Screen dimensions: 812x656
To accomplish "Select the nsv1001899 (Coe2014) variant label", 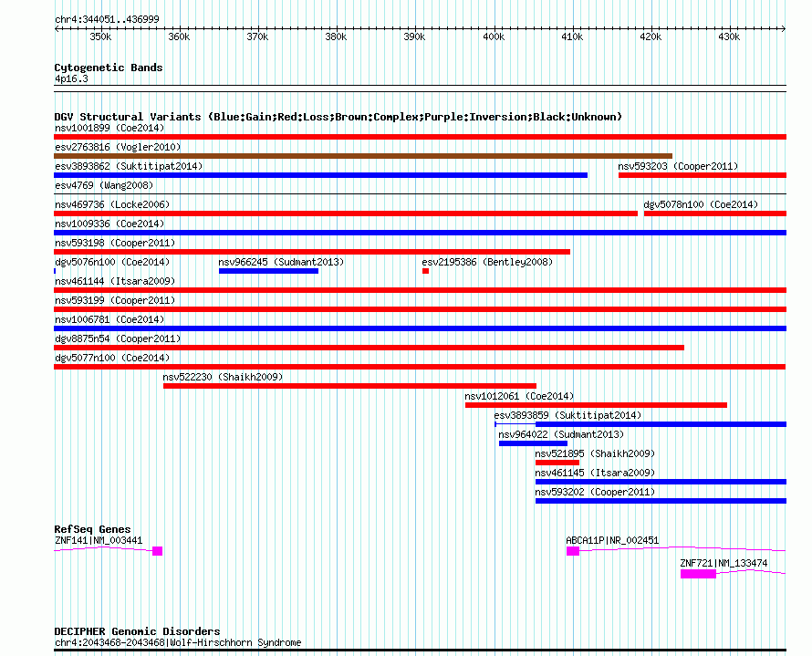I will tap(109, 128).
